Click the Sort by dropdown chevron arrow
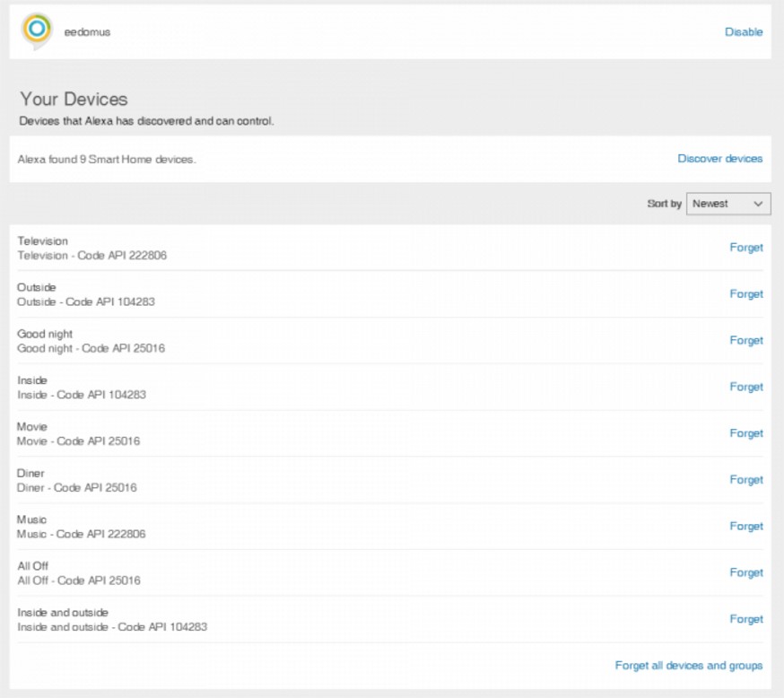The width and height of the screenshot is (784, 698). (x=758, y=204)
